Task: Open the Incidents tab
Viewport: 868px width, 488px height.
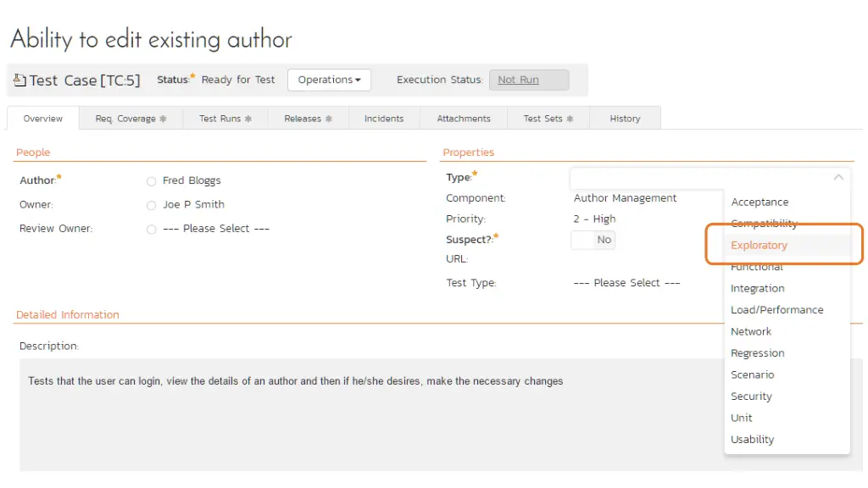Action: [x=384, y=119]
